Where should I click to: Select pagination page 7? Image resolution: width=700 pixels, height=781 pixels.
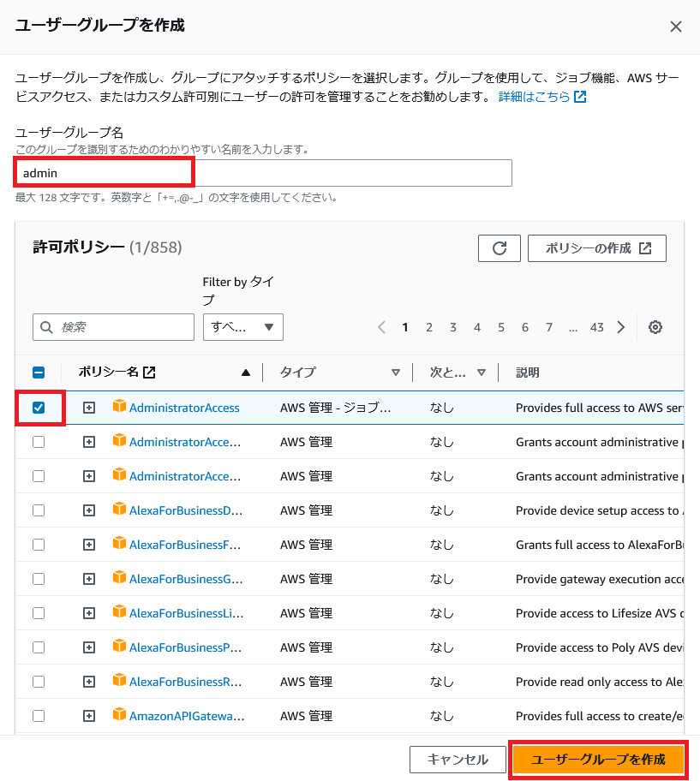tap(548, 327)
